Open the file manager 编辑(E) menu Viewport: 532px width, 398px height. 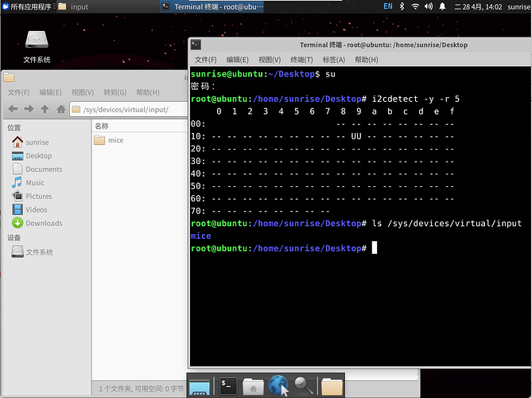coord(51,92)
